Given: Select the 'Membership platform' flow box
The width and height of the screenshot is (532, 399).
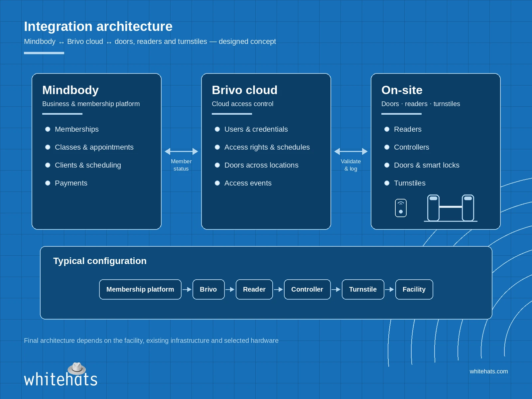Looking at the screenshot, I should [x=140, y=290].
